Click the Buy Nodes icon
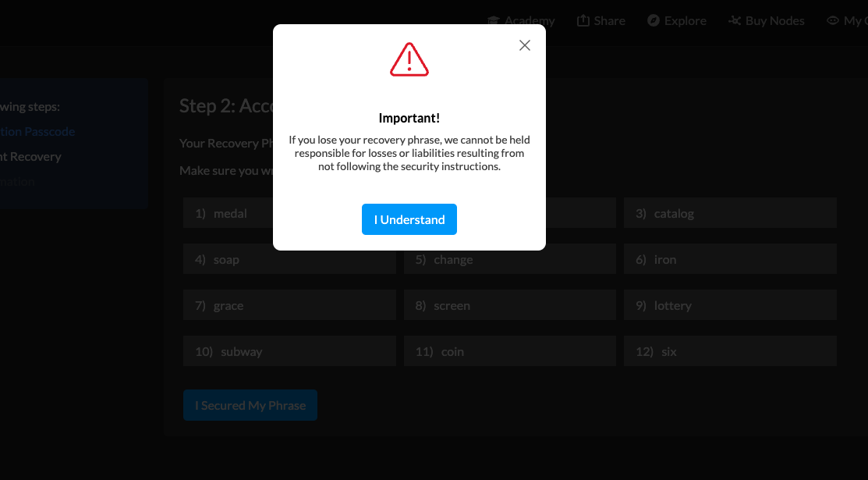The width and height of the screenshot is (868, 480). tap(735, 20)
